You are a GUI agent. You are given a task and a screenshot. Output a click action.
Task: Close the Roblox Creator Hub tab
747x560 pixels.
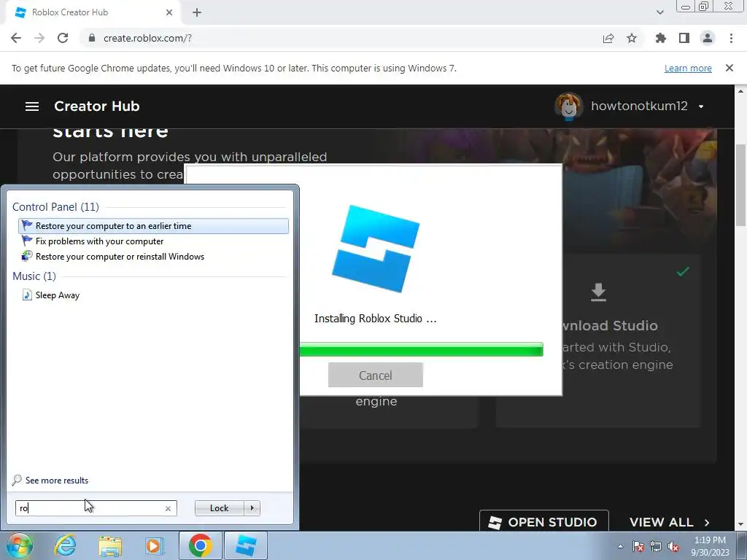click(169, 12)
